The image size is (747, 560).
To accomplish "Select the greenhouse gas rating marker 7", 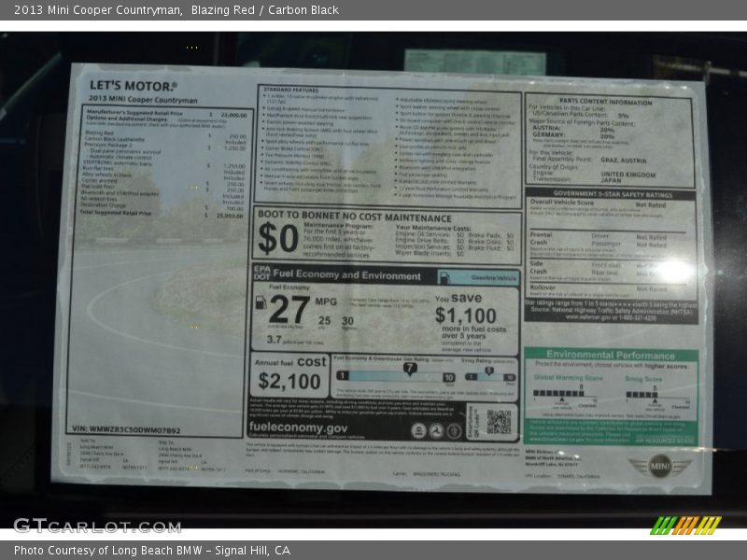I will (410, 369).
